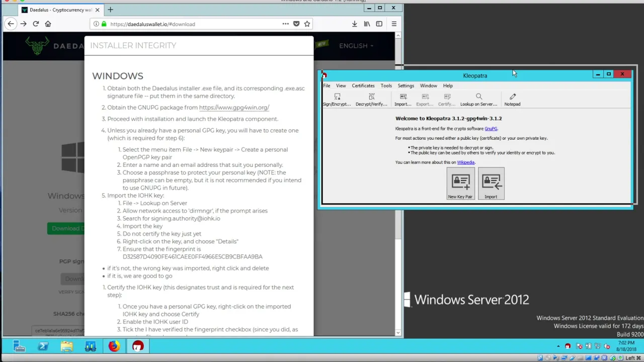Click the Pocket save icon in Firefox
Viewport: 644px width, 362px height.
pos(296,24)
